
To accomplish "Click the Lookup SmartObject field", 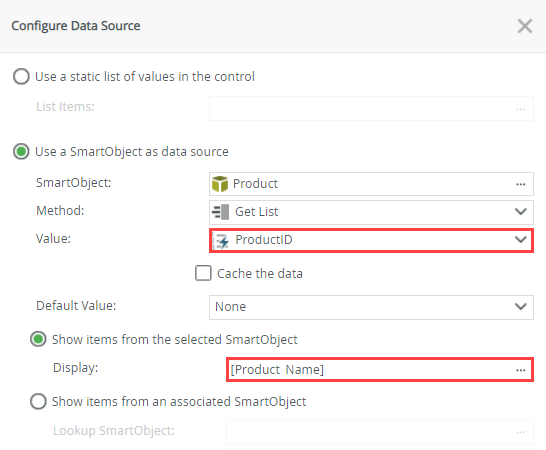I will (380, 433).
